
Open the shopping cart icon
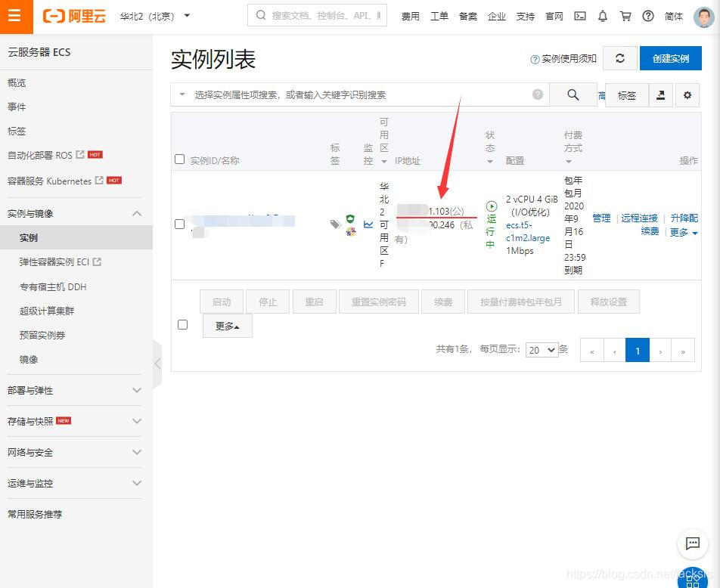coord(625,16)
